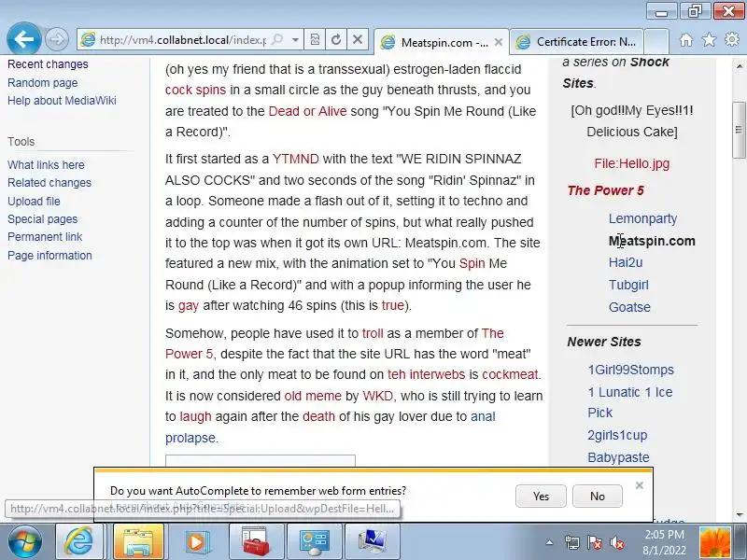This screenshot has height=560, width=747.
Task: Open the address bar autocomplete dropdown arrow
Action: [x=295, y=39]
